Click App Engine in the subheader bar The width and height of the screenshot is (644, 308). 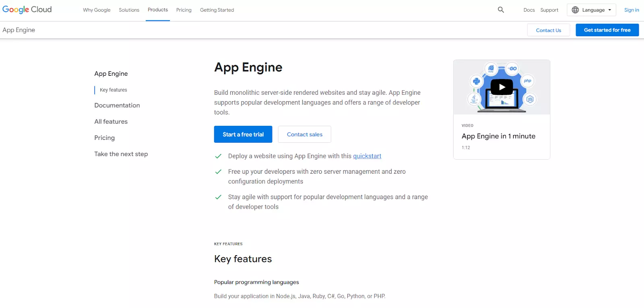point(19,30)
